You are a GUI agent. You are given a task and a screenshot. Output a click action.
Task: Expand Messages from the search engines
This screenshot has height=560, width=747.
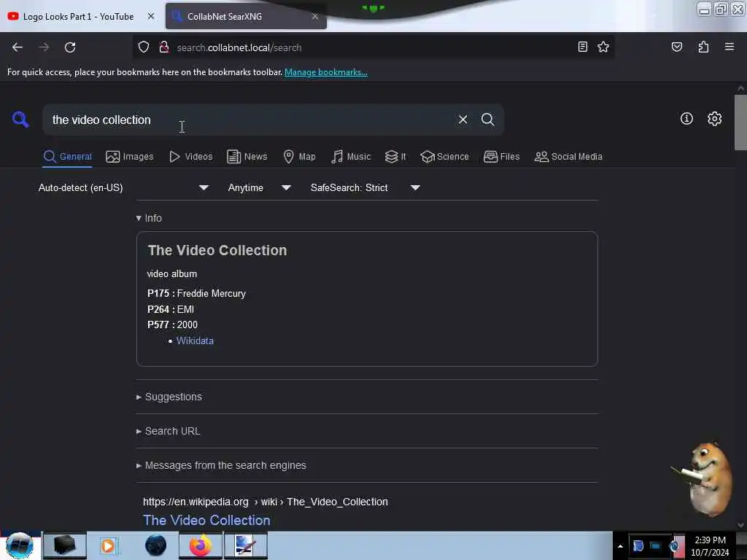pyautogui.click(x=221, y=465)
